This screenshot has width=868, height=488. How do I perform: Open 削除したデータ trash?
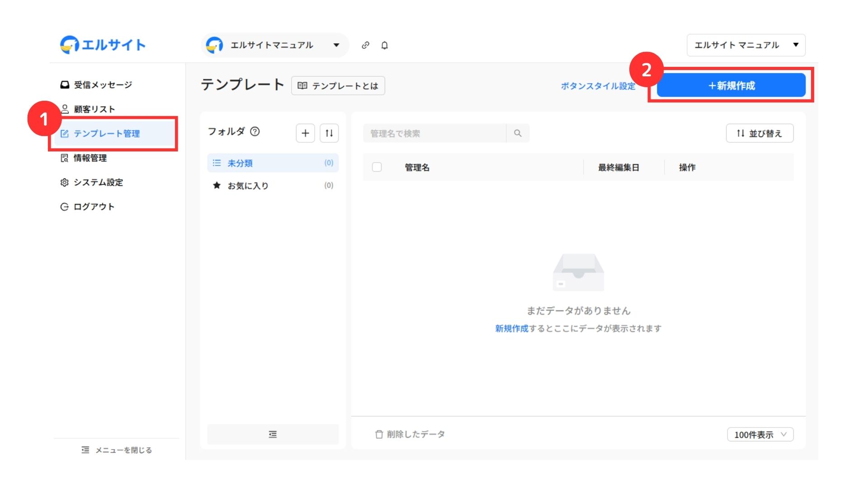pyautogui.click(x=410, y=434)
